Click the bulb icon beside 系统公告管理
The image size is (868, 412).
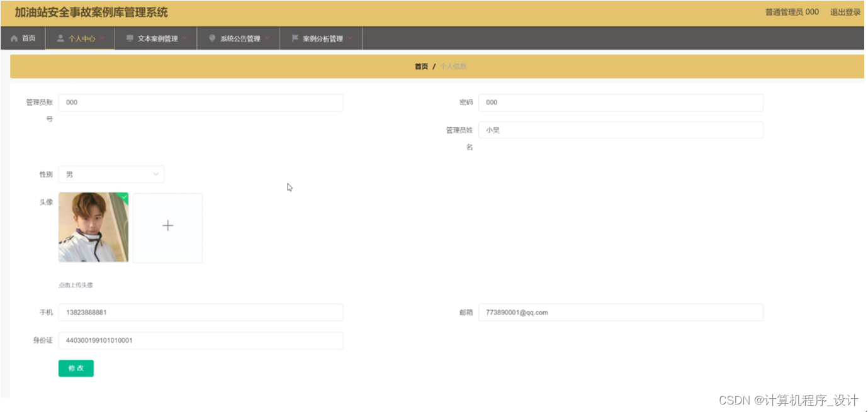pos(212,38)
